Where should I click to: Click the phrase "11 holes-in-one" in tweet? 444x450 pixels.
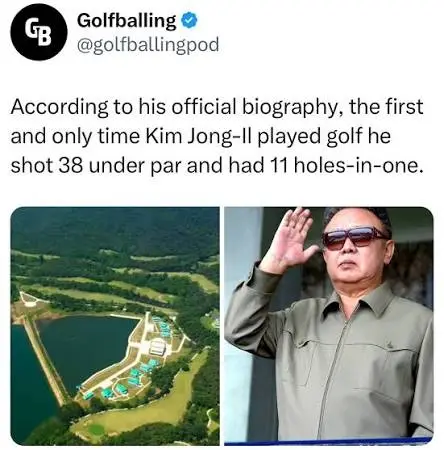[343, 166]
